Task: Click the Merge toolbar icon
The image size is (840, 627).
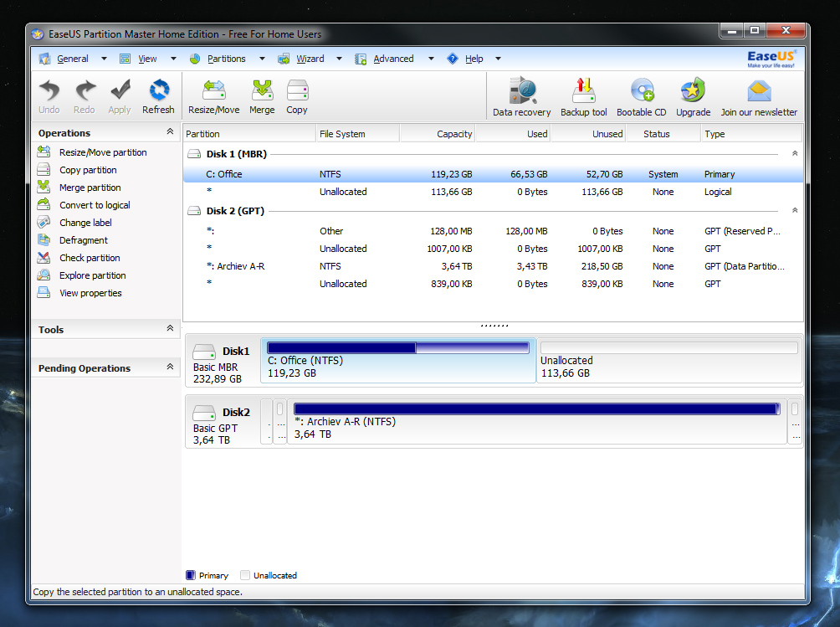Action: (262, 90)
